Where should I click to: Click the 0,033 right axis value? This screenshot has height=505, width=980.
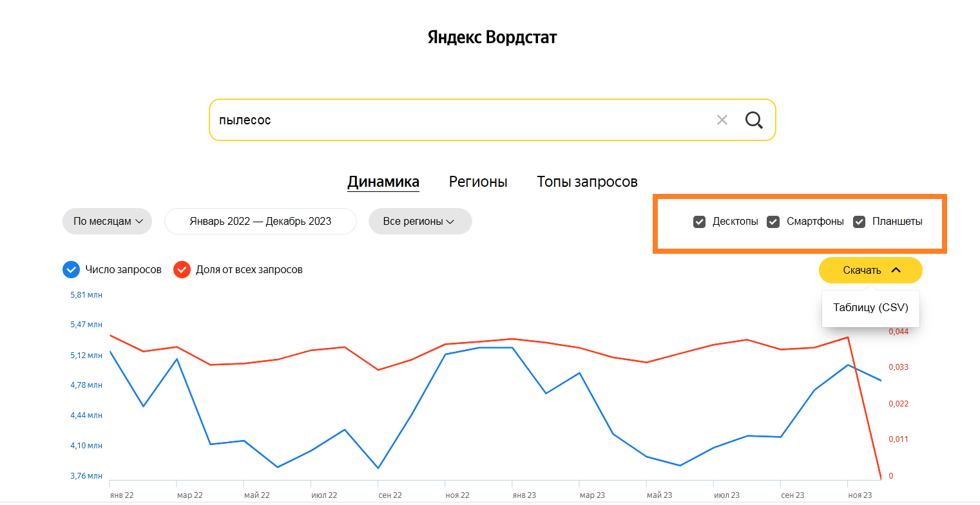898,367
